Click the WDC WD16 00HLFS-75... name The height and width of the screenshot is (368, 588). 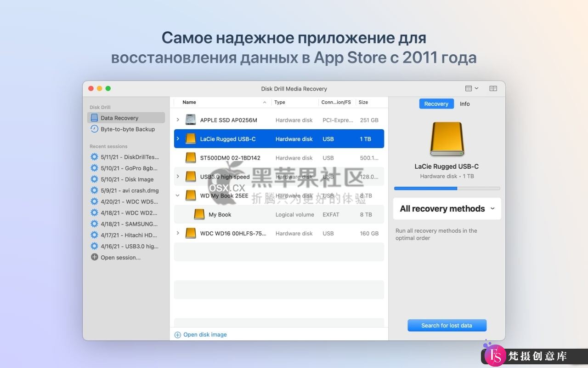[233, 233]
